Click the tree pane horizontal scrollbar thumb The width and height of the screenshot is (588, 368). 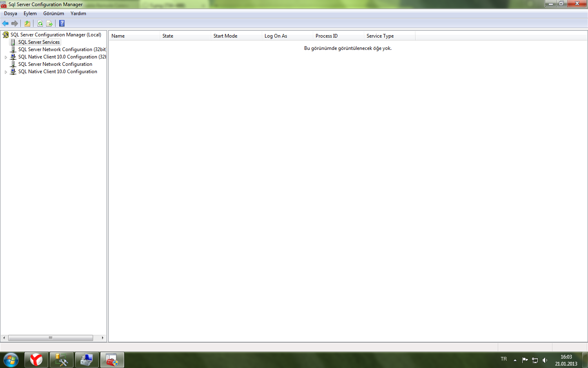click(51, 338)
